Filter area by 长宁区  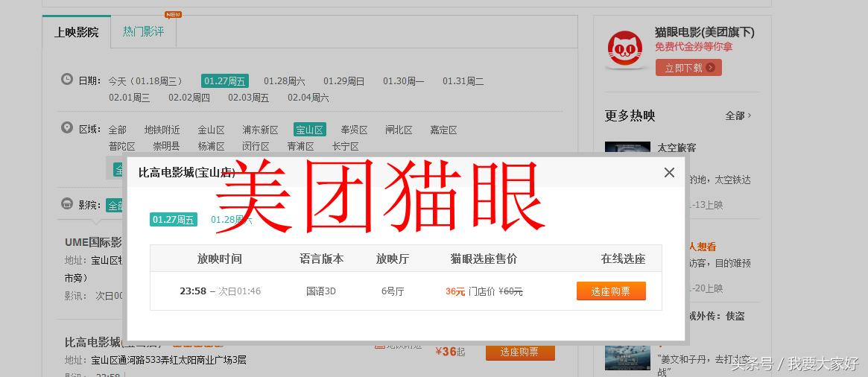[x=346, y=147]
